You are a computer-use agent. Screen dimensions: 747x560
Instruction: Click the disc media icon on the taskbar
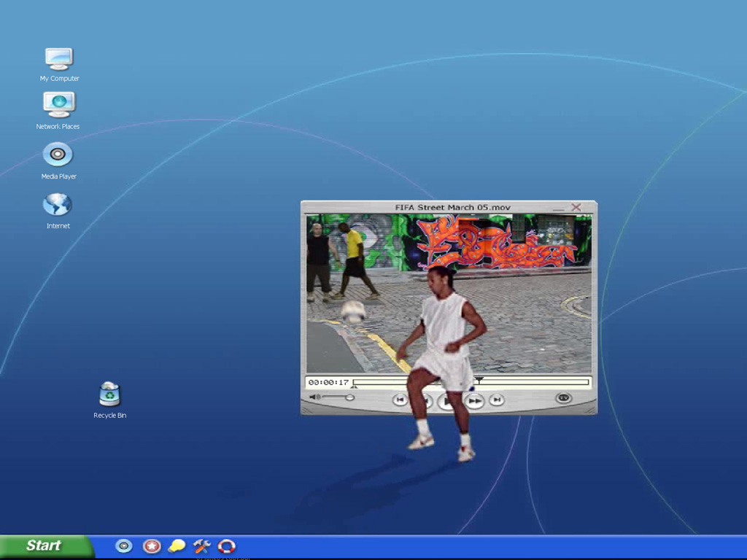tap(124, 545)
